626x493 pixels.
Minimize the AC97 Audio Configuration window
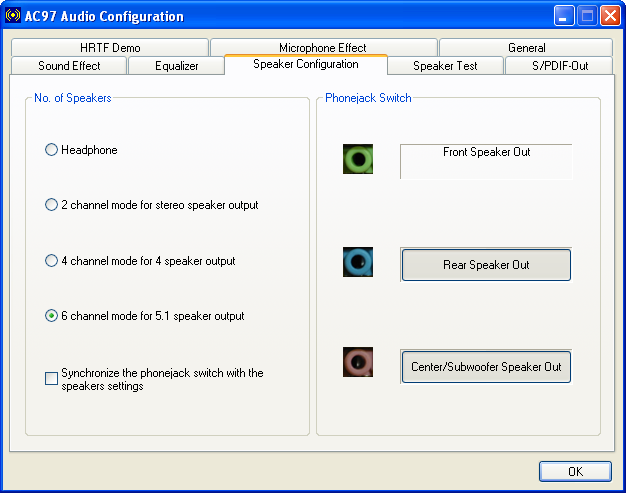click(564, 16)
